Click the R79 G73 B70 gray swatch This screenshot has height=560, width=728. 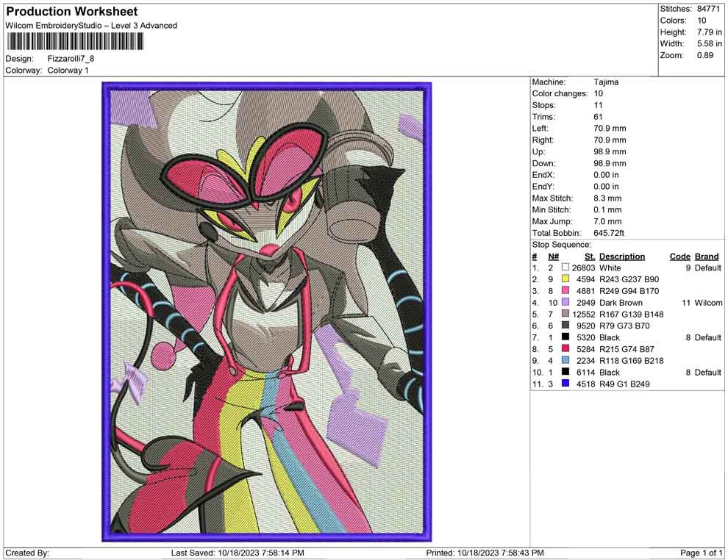[565, 326]
